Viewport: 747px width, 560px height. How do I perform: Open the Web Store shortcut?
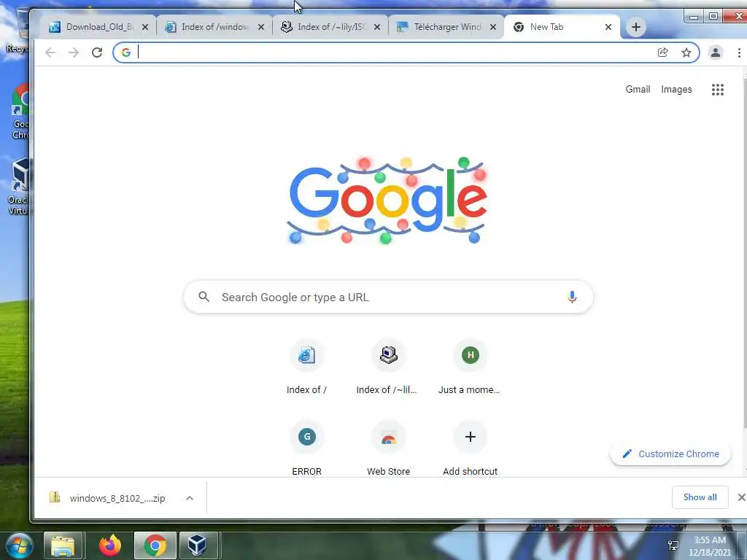388,448
